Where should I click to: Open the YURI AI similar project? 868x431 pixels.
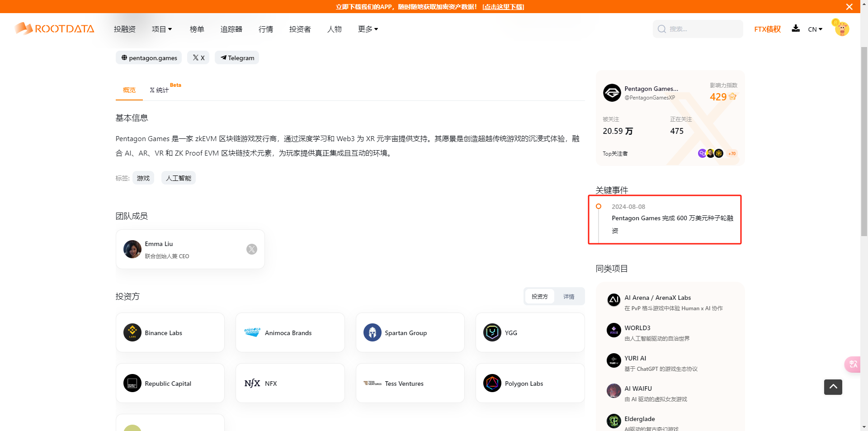coord(635,358)
